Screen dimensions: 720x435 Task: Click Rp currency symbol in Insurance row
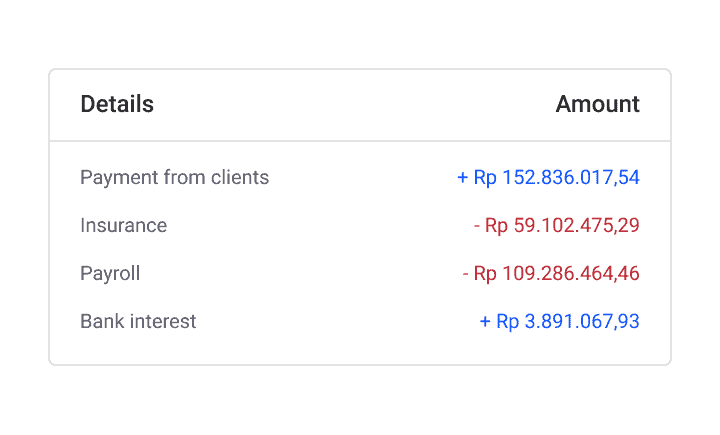(496, 226)
